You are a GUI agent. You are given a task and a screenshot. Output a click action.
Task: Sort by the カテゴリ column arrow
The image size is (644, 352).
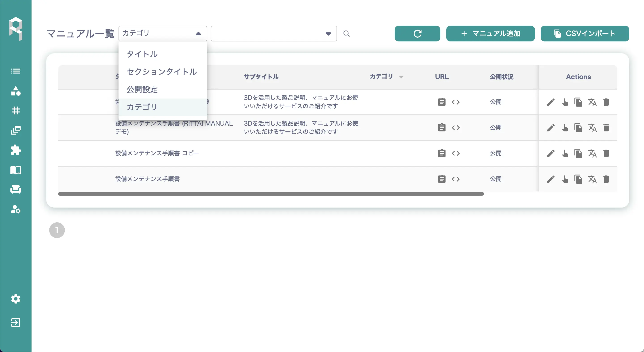coord(401,77)
